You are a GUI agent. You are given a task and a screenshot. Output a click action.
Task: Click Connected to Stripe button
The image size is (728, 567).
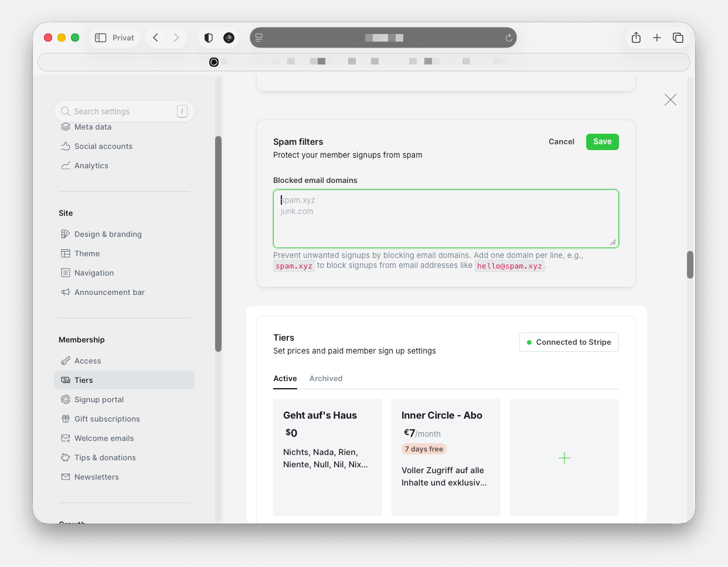[x=569, y=342]
